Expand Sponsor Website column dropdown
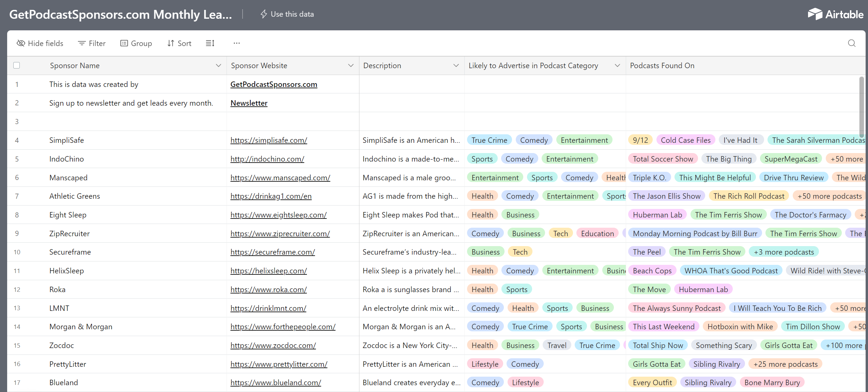 click(351, 65)
